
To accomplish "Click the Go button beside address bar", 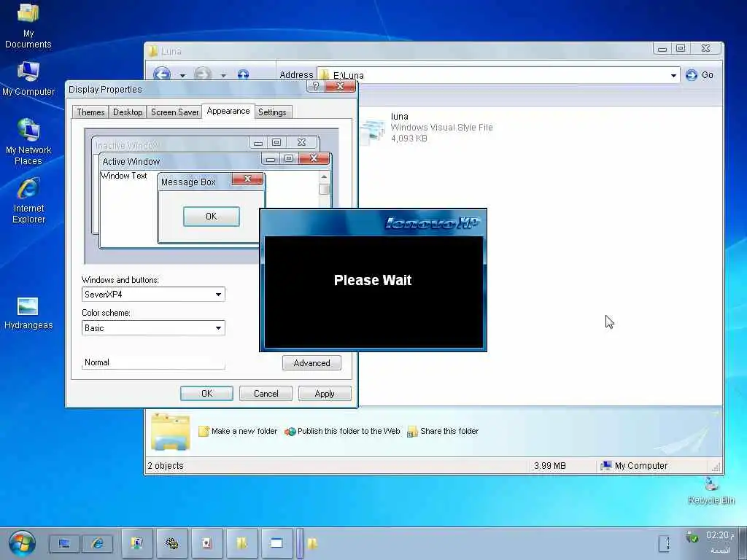I will coord(700,75).
